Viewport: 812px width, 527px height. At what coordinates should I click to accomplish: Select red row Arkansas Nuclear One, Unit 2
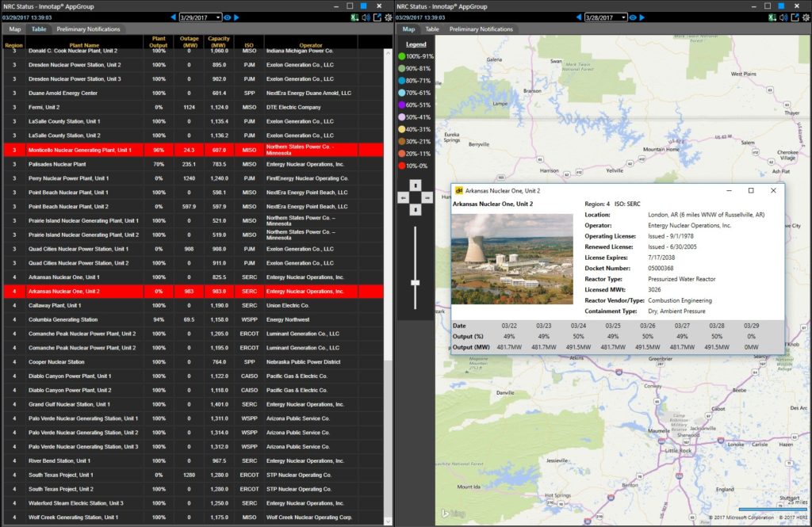tap(193, 292)
